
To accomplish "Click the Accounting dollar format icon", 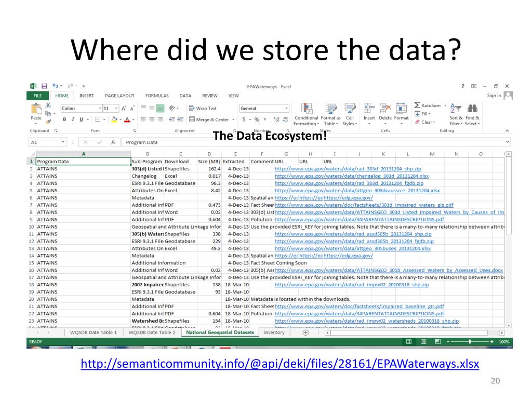I will [244, 119].
